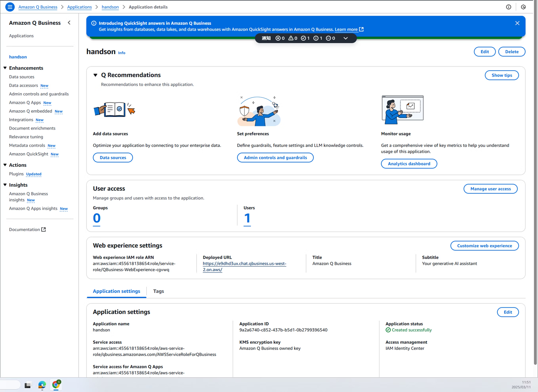The width and height of the screenshot is (538, 392).
Task: Open Documentation external link
Action: [x=27, y=229]
